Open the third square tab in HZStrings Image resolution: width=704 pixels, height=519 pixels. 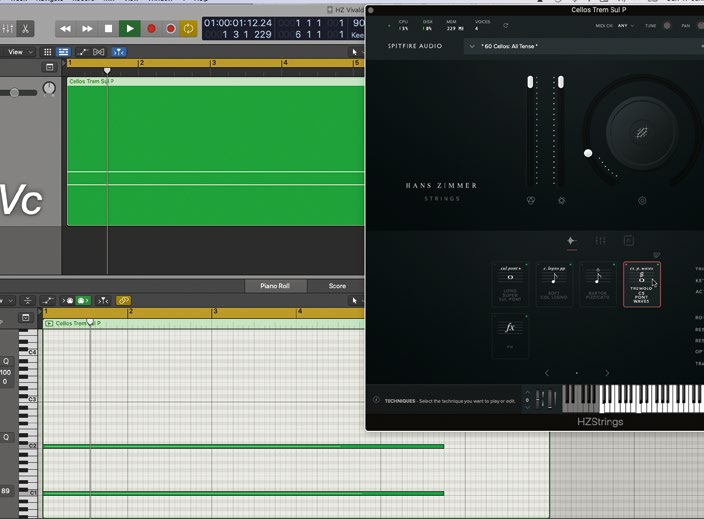(629, 241)
